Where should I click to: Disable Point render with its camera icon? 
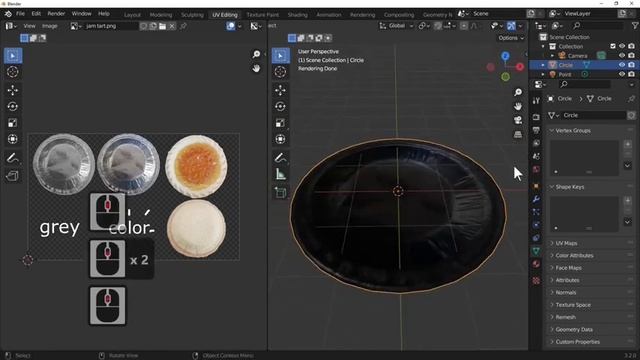[631, 74]
